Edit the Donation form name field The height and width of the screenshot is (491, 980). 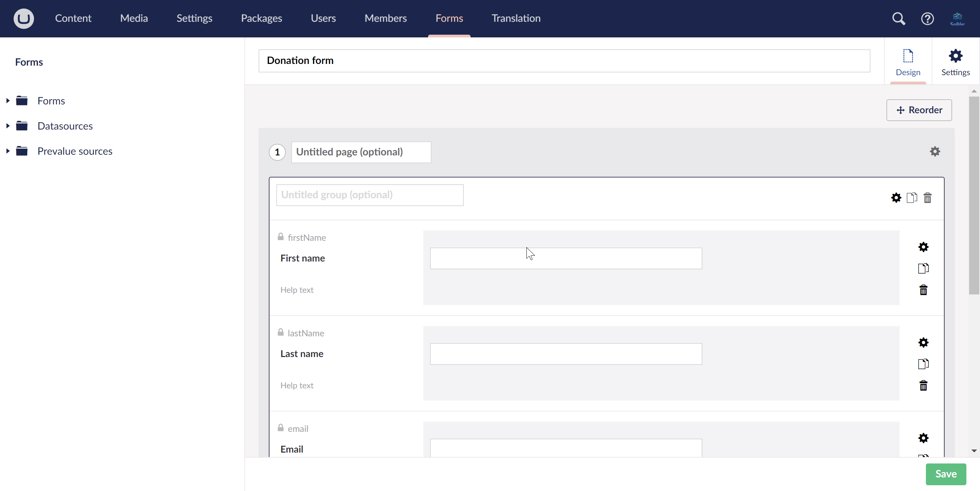(564, 61)
